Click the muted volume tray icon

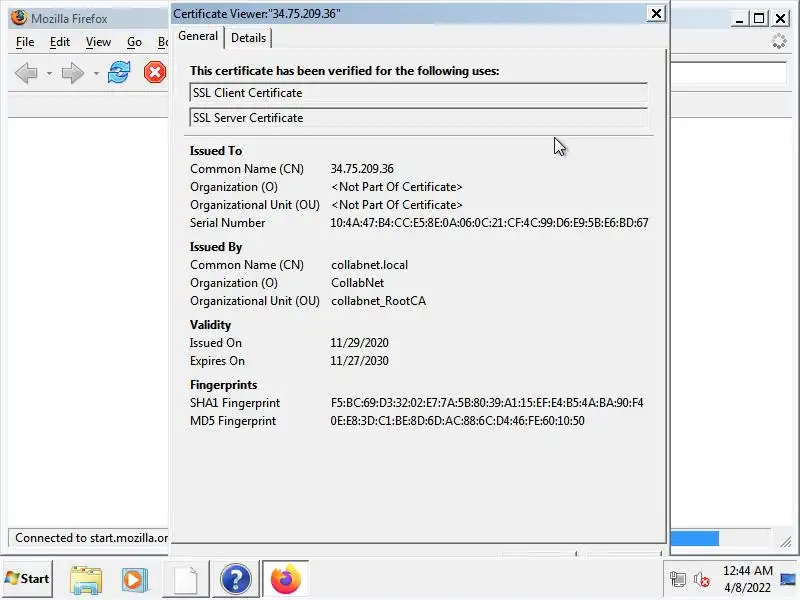point(702,580)
